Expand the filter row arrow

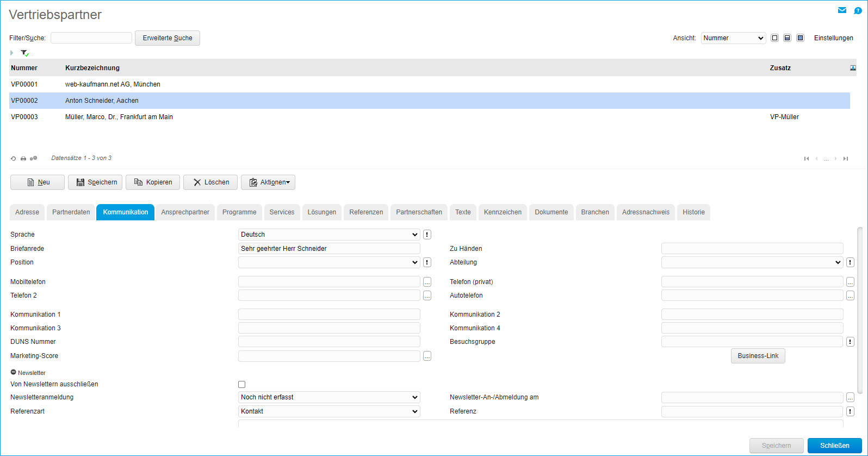click(11, 53)
